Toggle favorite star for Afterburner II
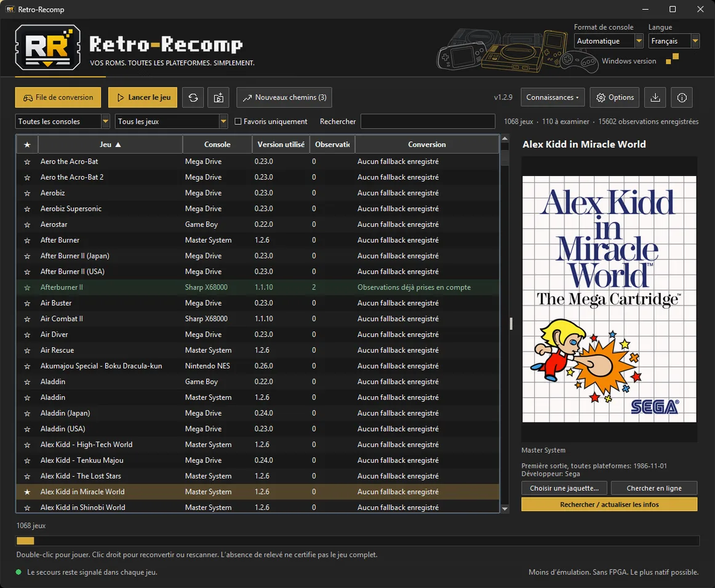Image resolution: width=715 pixels, height=588 pixels. 27,288
